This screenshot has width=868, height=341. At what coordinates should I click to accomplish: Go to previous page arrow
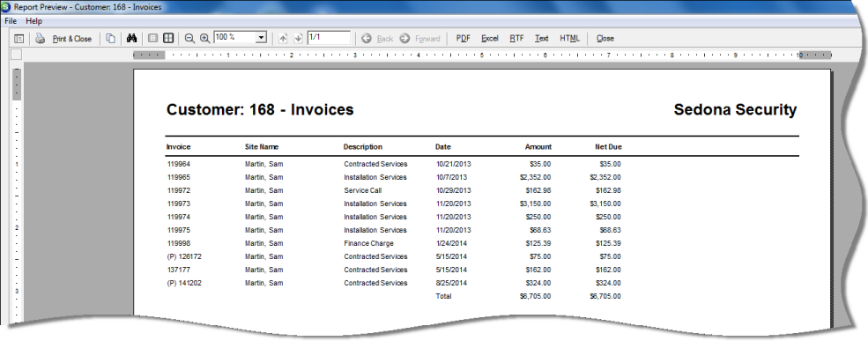click(283, 39)
